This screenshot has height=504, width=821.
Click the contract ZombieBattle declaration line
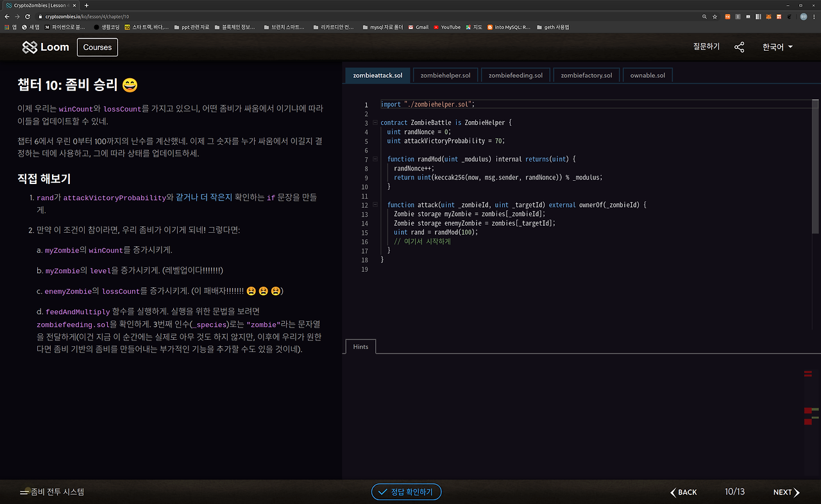click(446, 122)
